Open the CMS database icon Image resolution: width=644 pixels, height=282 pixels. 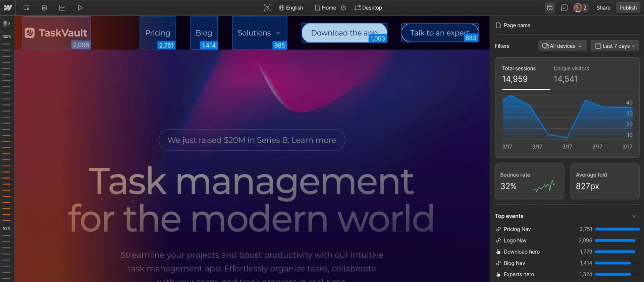[x=44, y=7]
